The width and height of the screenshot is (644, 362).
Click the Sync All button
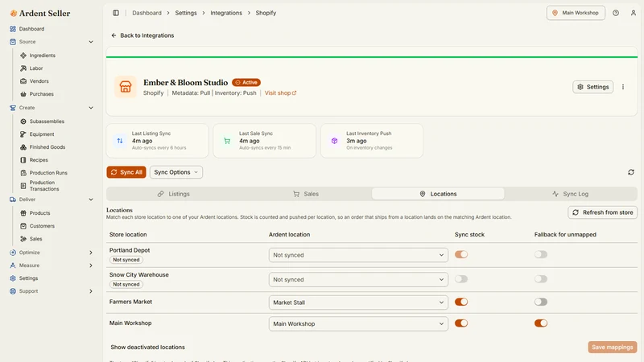pyautogui.click(x=126, y=172)
